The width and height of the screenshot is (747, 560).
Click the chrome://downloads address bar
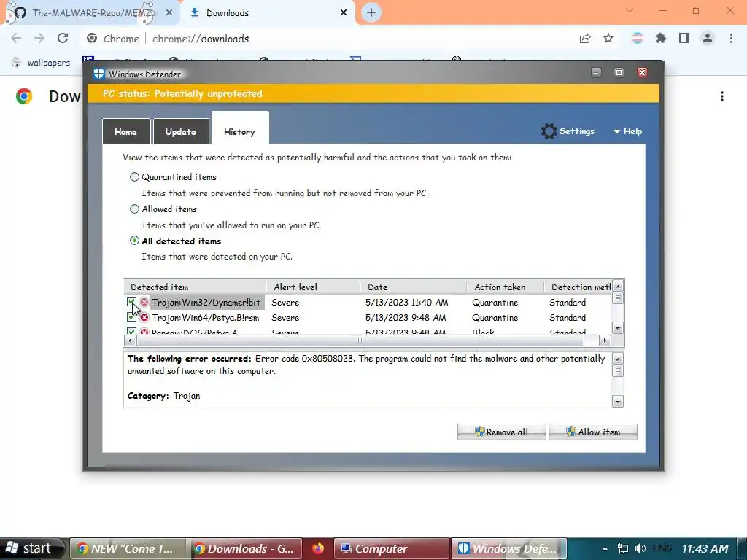pos(201,39)
